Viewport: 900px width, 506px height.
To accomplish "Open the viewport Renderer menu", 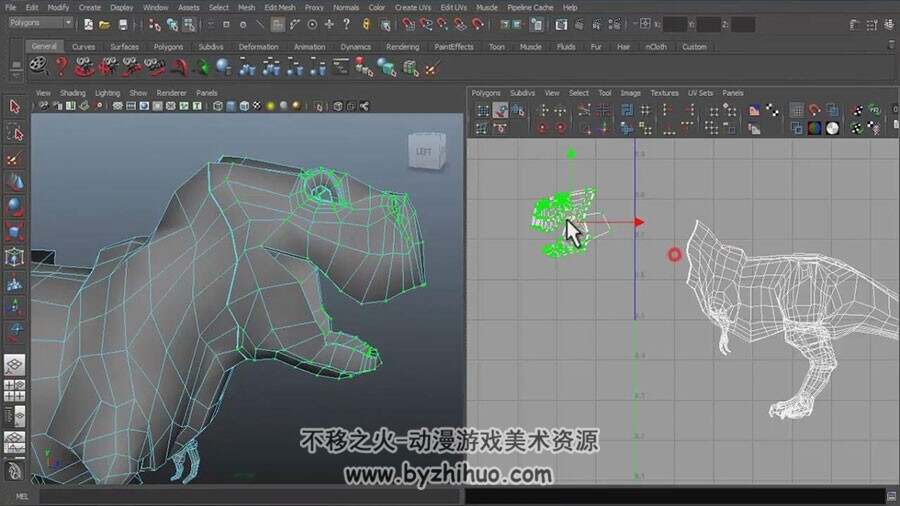I will 171,92.
